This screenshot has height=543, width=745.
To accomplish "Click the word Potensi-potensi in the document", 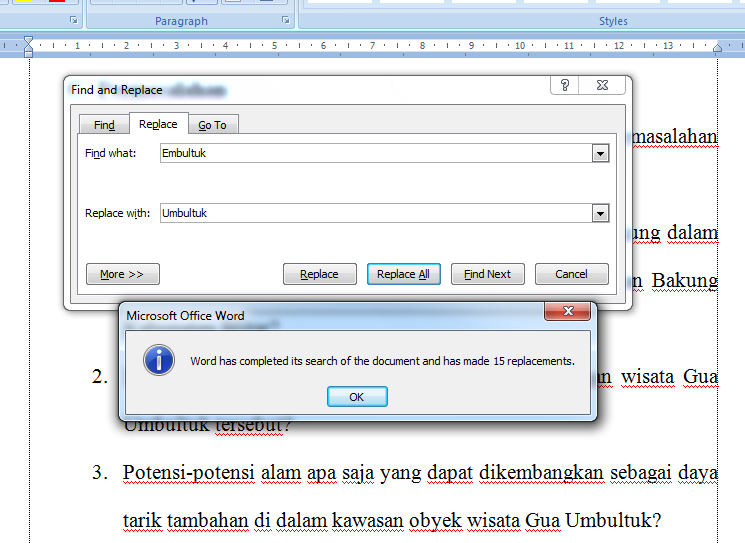I will click(x=189, y=473).
